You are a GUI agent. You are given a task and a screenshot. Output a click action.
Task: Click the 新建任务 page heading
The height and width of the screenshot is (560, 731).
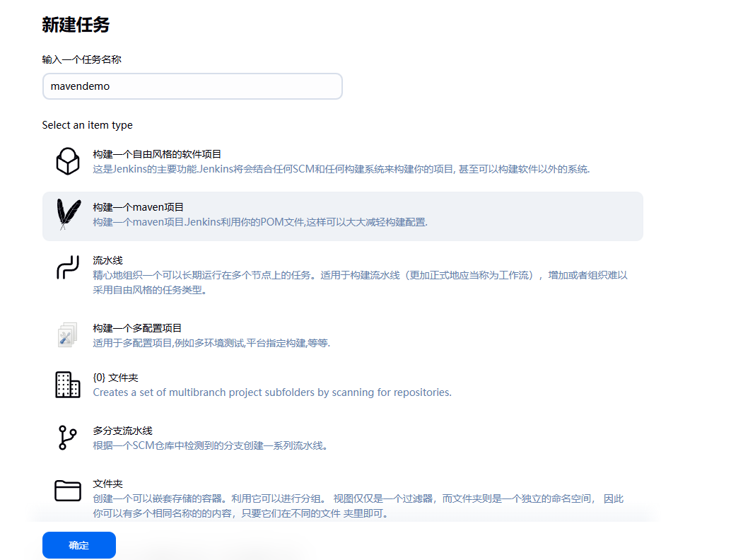tap(76, 24)
